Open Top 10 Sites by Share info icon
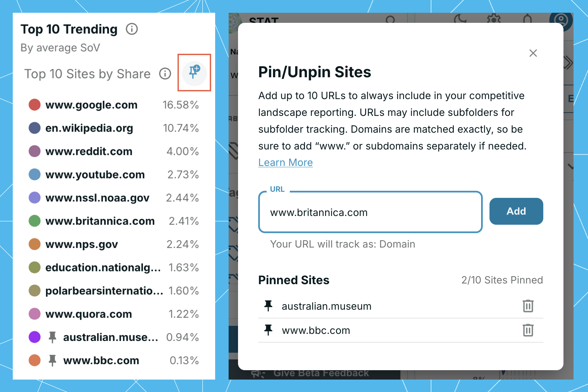588x392 pixels. pyautogui.click(x=165, y=74)
